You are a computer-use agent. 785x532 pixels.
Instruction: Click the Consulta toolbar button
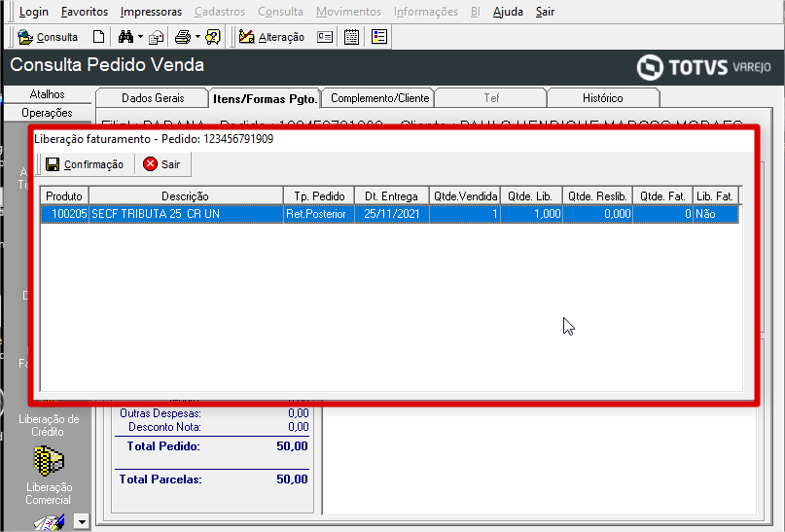coord(48,37)
